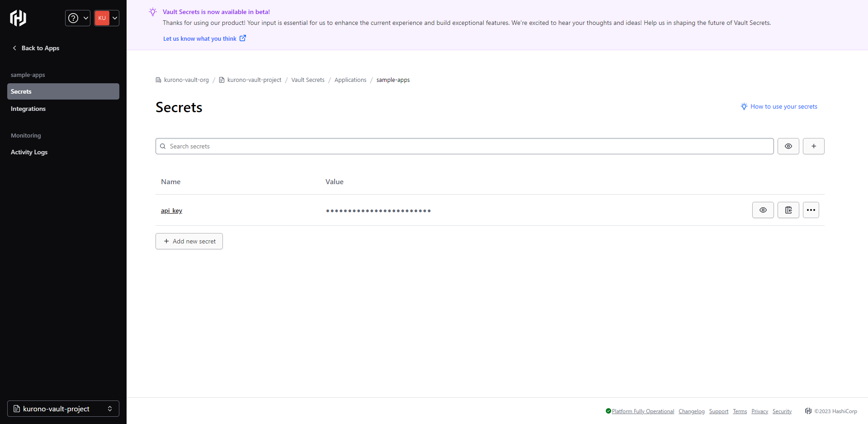Open the Support footer link
The height and width of the screenshot is (424, 868).
tap(719, 411)
